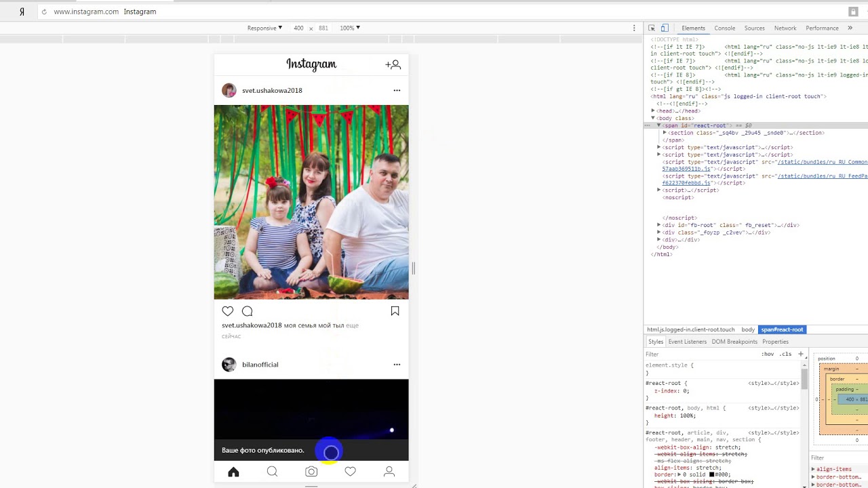
Task: Expand the div id fb-root node
Action: 658,225
